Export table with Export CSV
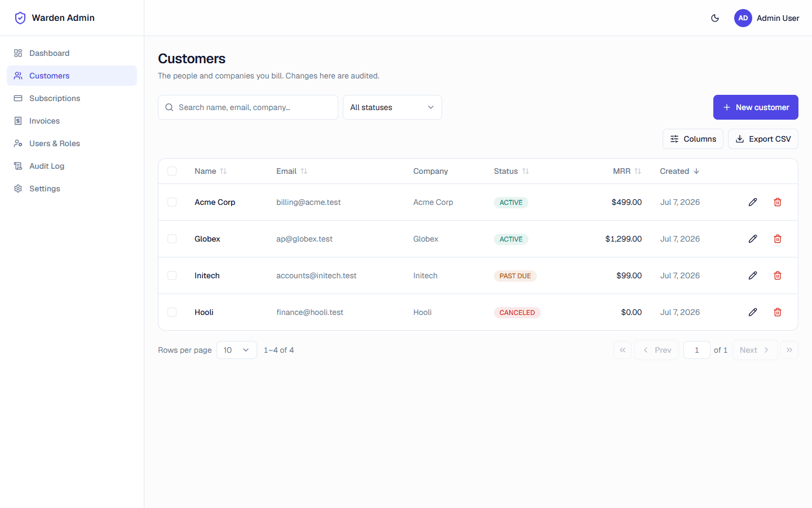The width and height of the screenshot is (812, 508). click(763, 139)
